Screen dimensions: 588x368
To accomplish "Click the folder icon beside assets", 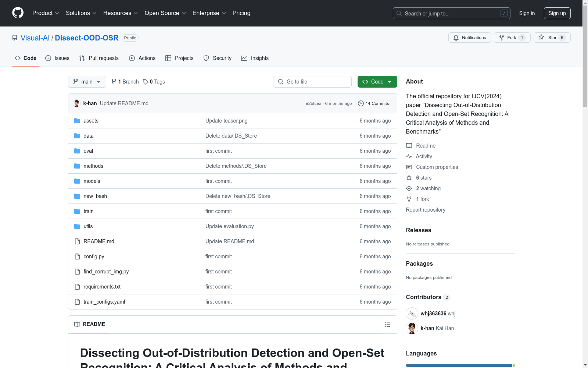I will tap(77, 121).
